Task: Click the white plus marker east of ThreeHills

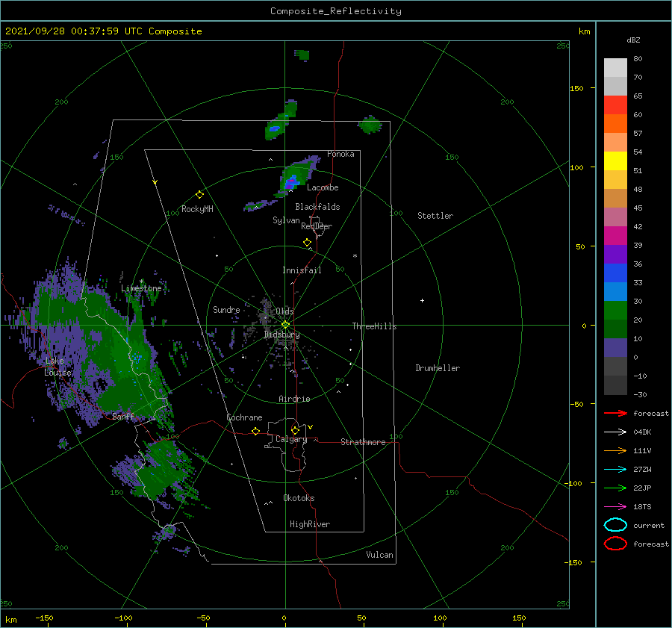Action: click(422, 300)
